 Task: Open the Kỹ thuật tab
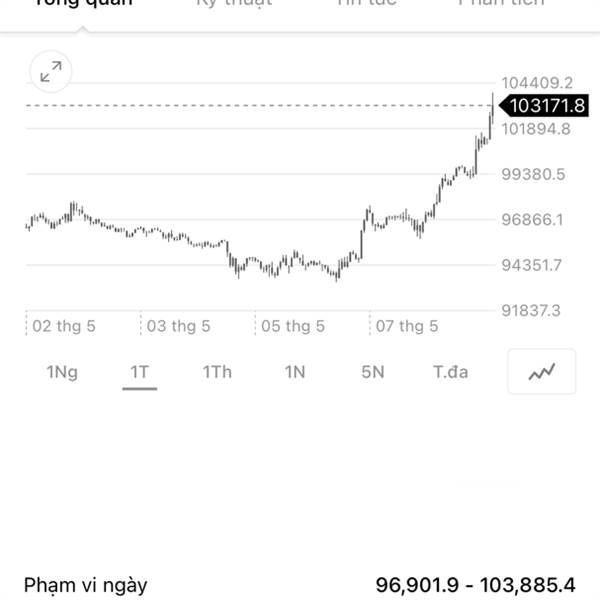(x=234, y=3)
